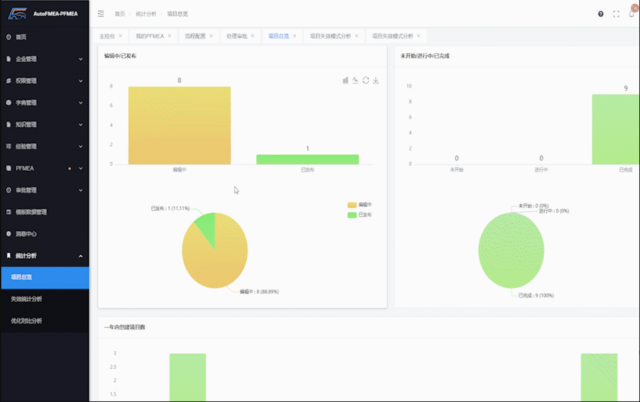Switch chart to line view icon
The width and height of the screenshot is (640, 402).
tap(356, 80)
